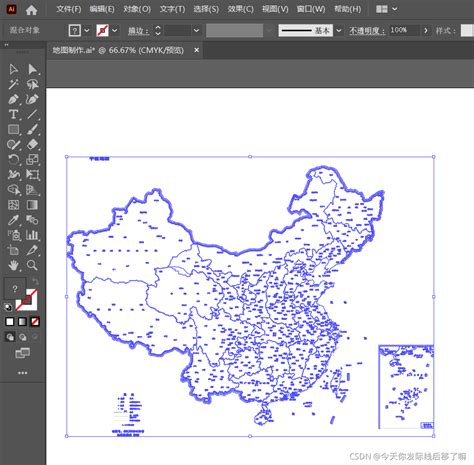Activate the Free Transform tool
This screenshot has height=465, width=474.
click(32, 174)
